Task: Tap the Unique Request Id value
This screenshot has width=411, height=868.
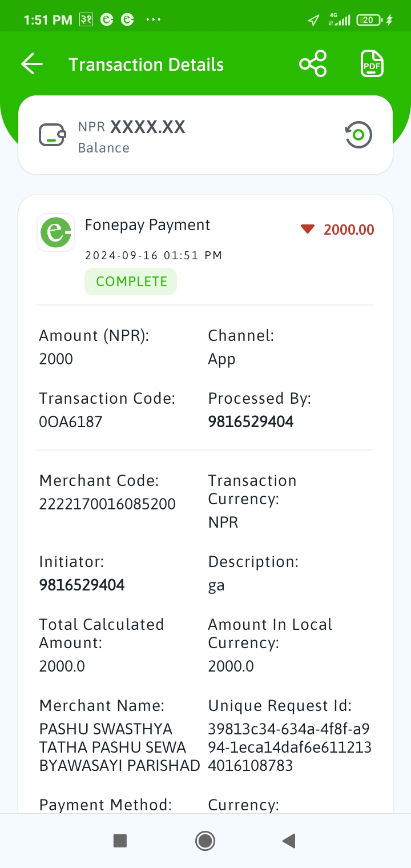Action: pos(290,748)
